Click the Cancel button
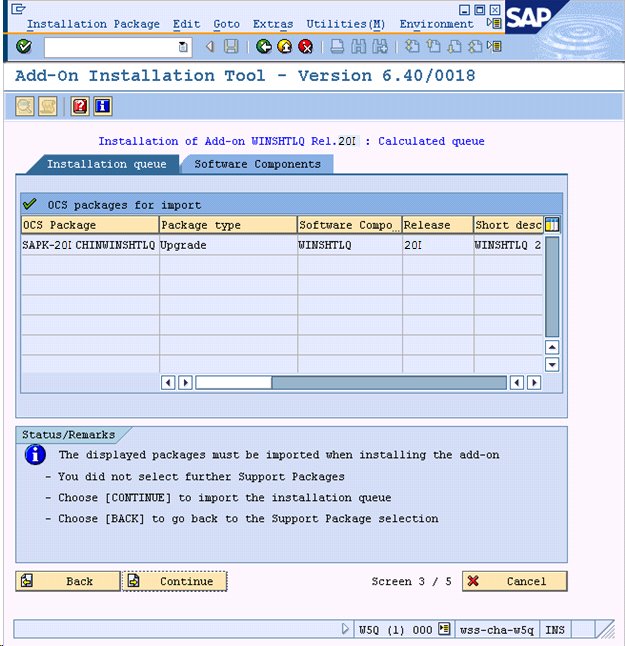Viewport: 625px width, 646px height. (x=515, y=581)
